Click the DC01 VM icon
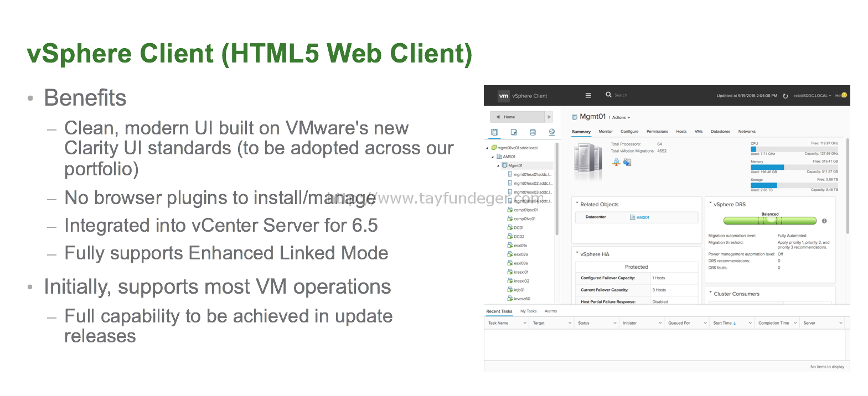Viewport: 868px width, 396px height. coord(510,227)
